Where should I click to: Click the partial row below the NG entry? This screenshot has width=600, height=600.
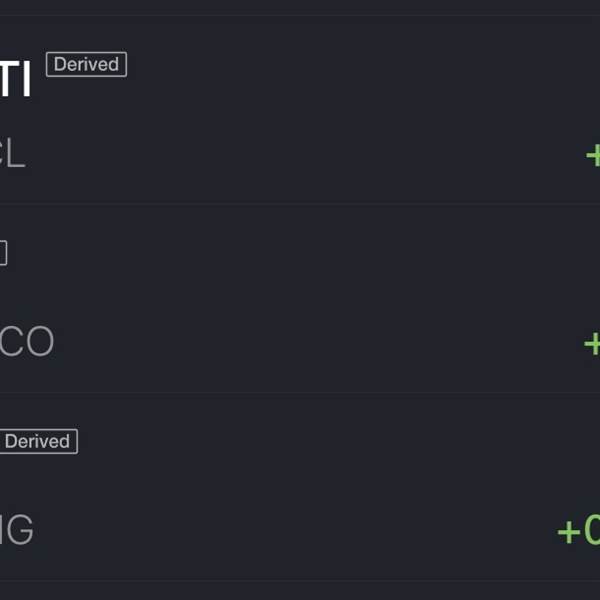click(300, 591)
